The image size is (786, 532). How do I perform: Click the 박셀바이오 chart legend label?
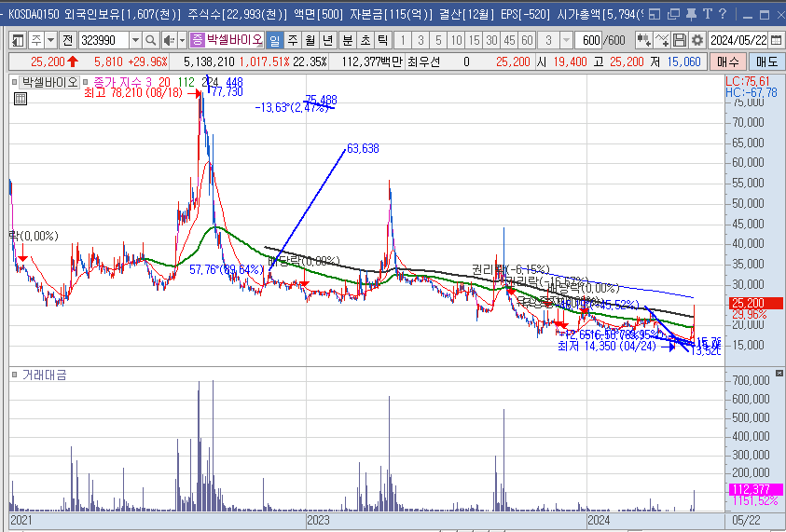coord(48,82)
